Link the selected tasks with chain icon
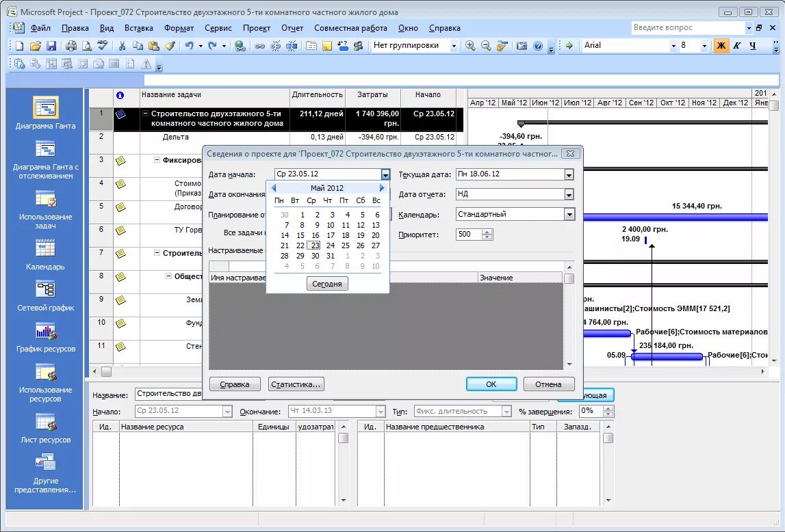The width and height of the screenshot is (785, 532). (x=260, y=46)
